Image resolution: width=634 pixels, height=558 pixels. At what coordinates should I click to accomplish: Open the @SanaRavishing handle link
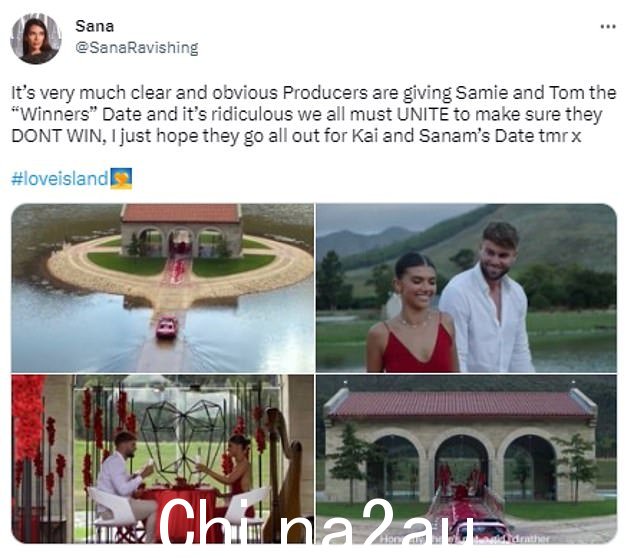137,48
